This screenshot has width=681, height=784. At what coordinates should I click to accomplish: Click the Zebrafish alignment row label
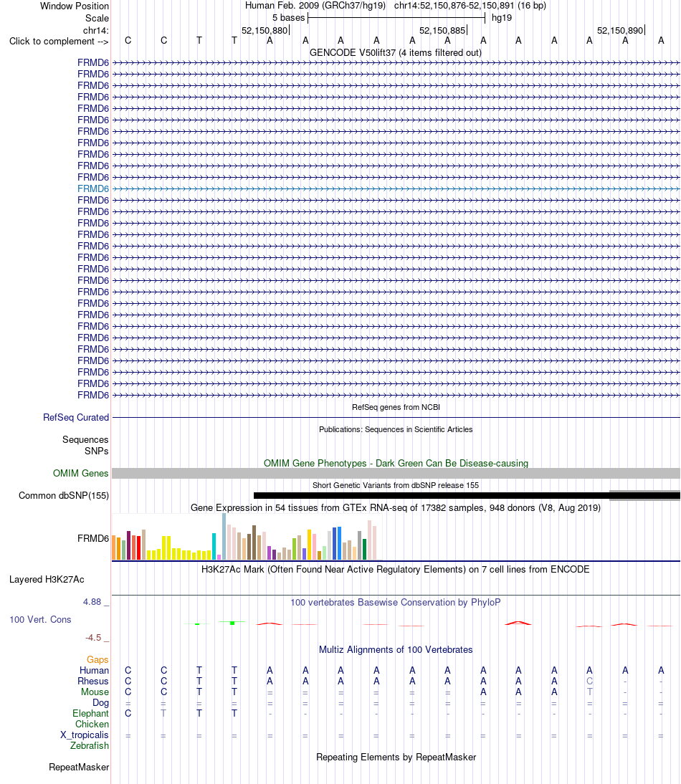point(90,745)
